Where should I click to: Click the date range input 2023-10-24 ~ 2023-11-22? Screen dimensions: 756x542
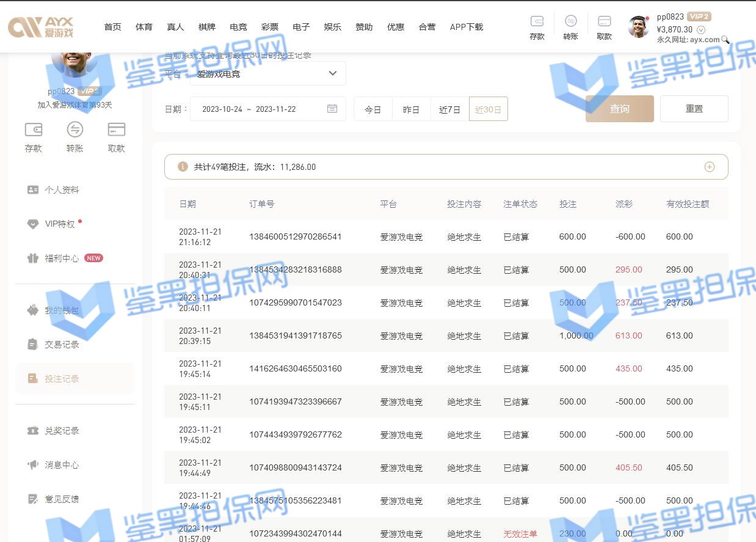point(256,109)
